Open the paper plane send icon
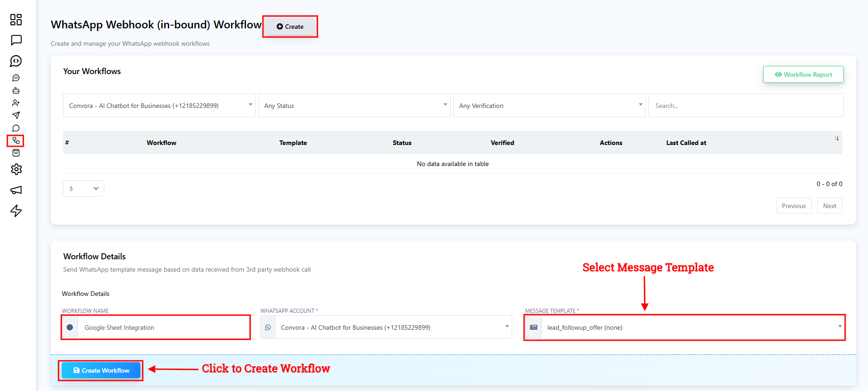The width and height of the screenshot is (868, 391). pos(16,115)
